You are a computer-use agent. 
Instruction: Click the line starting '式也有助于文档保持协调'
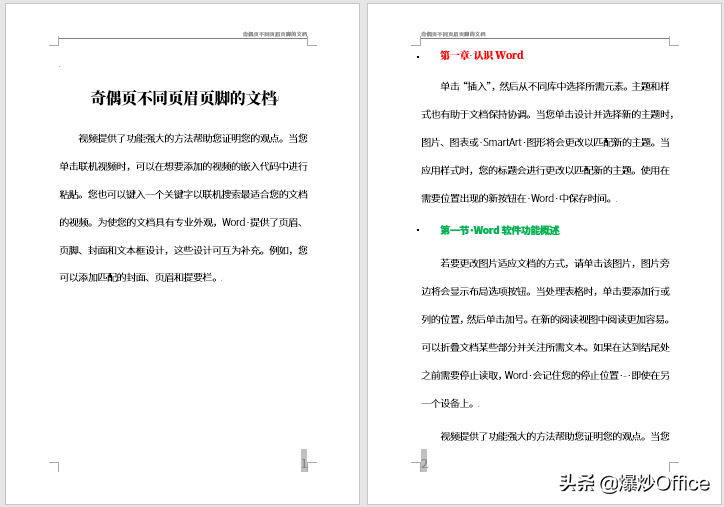coord(548,114)
